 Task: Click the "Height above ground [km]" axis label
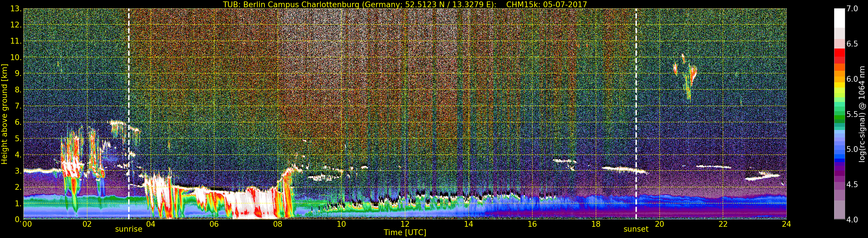(4, 114)
